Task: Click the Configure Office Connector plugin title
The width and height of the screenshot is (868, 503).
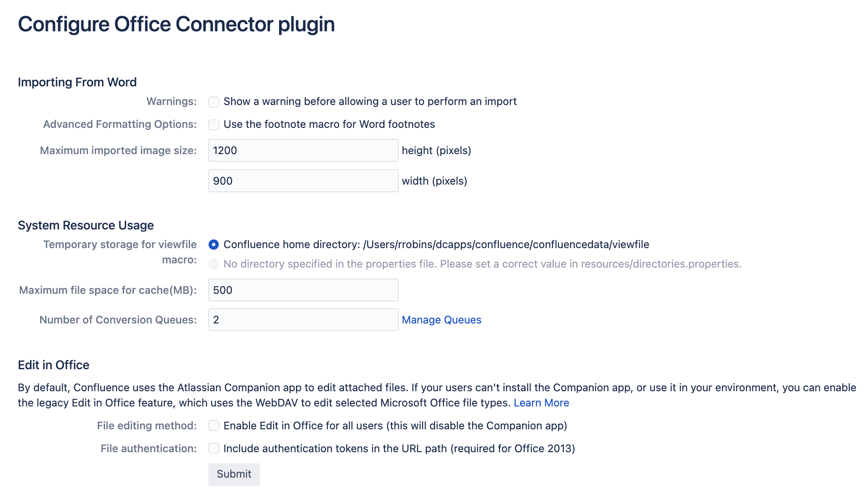Action: click(x=176, y=24)
